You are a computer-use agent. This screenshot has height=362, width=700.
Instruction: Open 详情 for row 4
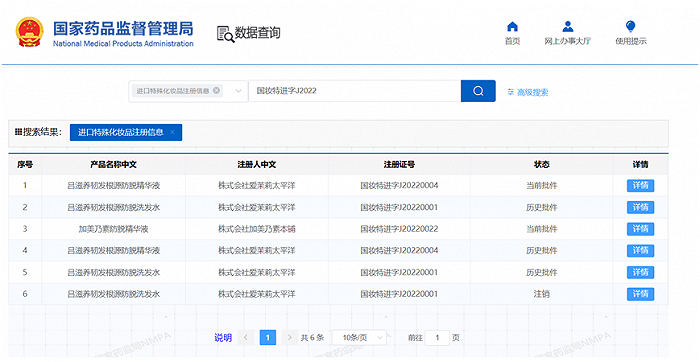[x=640, y=251]
